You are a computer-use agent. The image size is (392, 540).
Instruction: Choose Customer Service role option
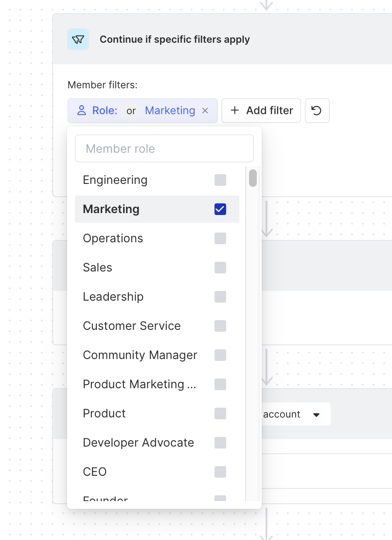click(x=132, y=326)
